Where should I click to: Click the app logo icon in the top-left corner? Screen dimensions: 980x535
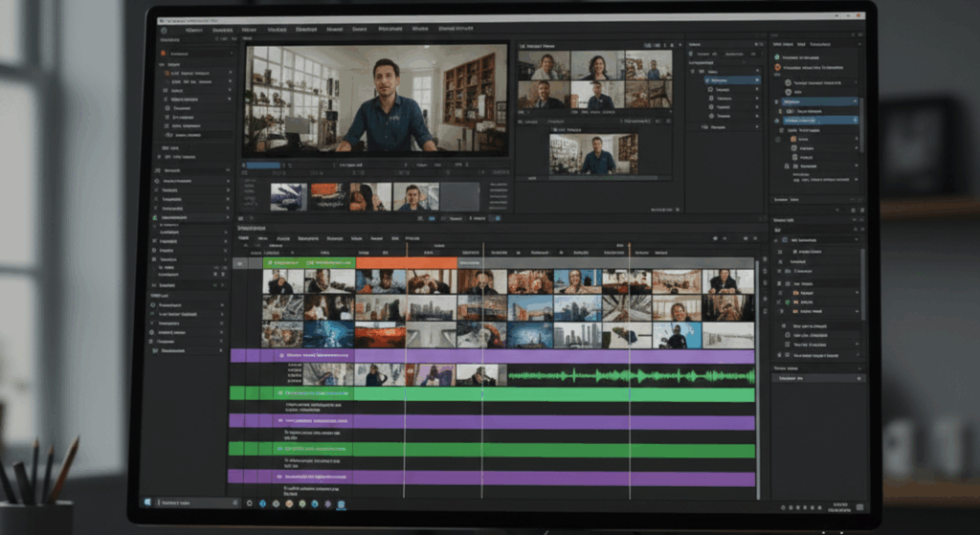[x=164, y=31]
